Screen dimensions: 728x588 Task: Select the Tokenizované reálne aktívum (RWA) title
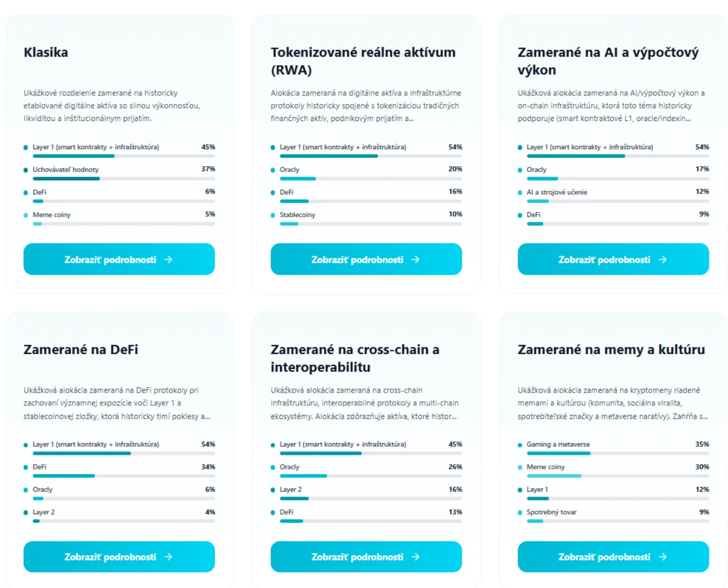click(363, 61)
